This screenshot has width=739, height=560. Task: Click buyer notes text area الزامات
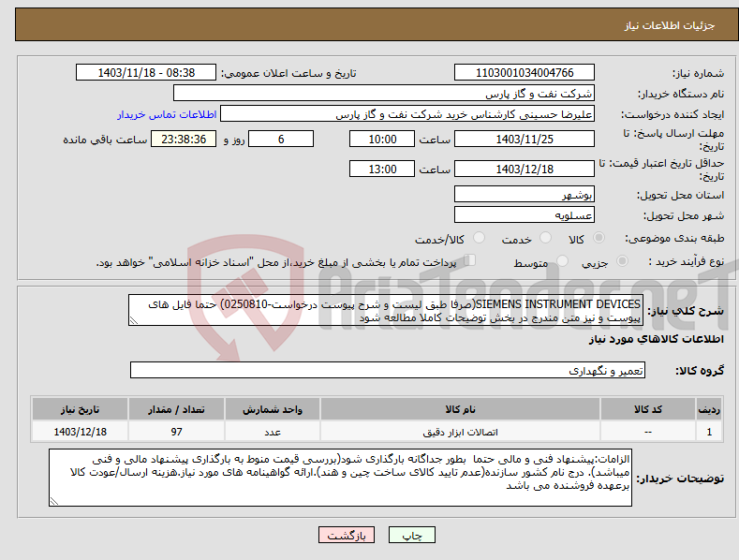click(340, 478)
